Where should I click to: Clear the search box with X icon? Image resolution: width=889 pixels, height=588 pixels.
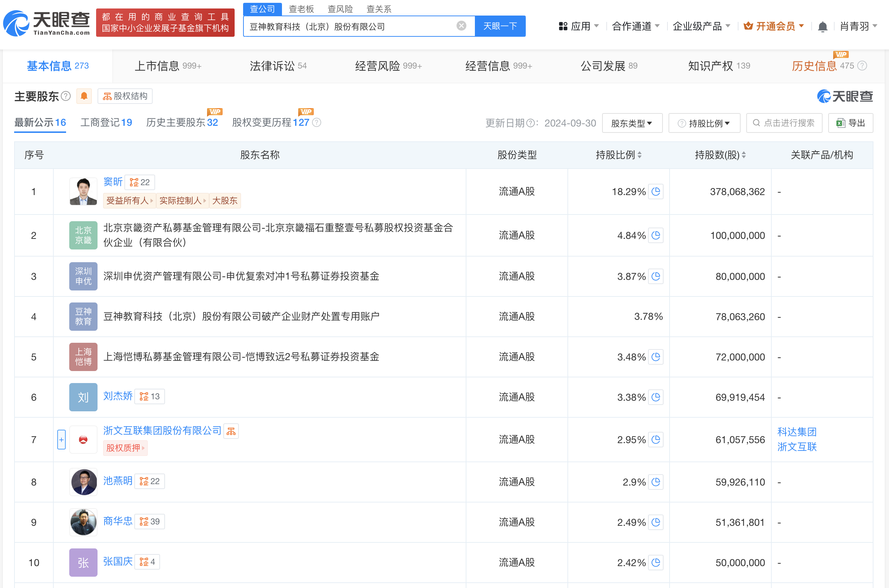tap(461, 26)
